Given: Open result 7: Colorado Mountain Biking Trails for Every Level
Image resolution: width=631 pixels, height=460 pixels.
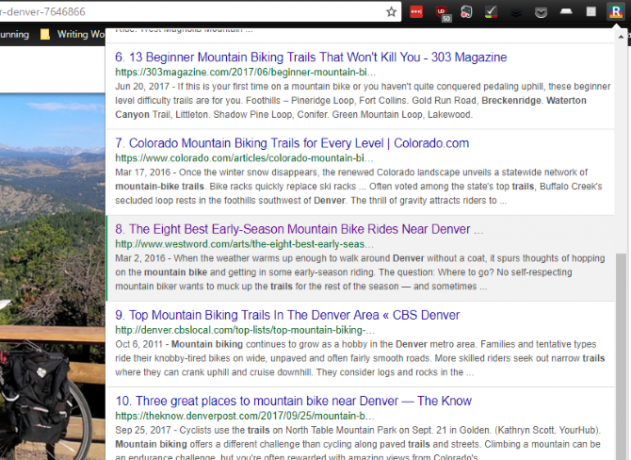Looking at the screenshot, I should pyautogui.click(x=292, y=143).
